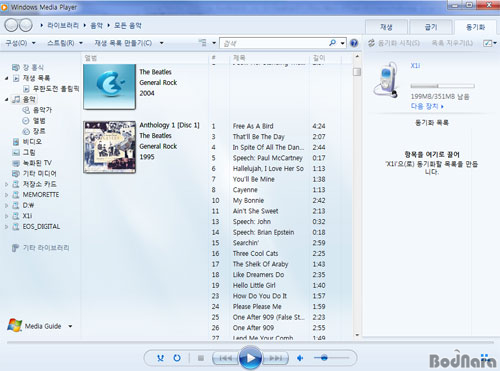
Task: Select track Hallelujah, I Love Her So
Action: 268,168
